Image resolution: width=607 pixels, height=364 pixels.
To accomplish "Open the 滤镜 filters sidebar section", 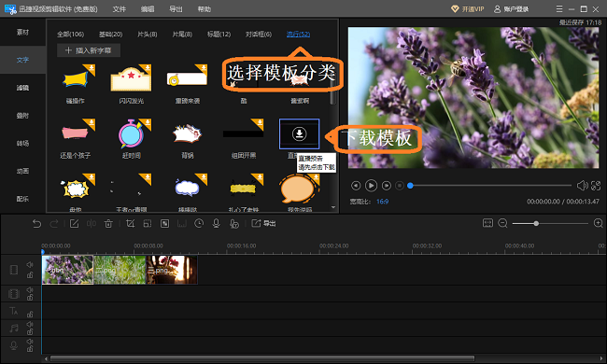I will [22, 88].
